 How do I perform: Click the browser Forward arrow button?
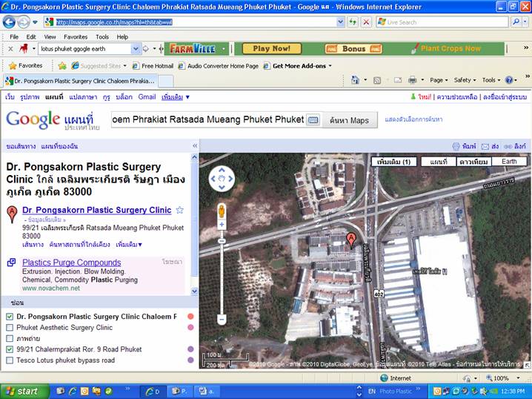coord(24,22)
